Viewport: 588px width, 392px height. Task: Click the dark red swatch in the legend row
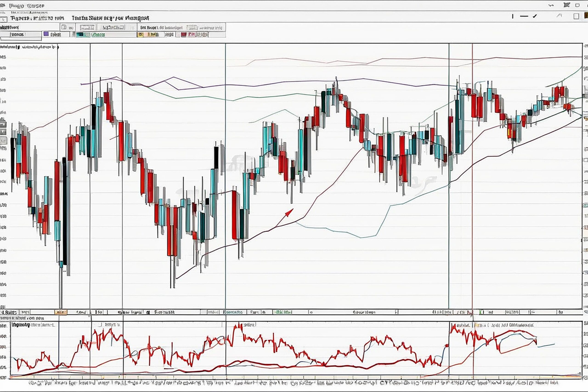click(184, 34)
